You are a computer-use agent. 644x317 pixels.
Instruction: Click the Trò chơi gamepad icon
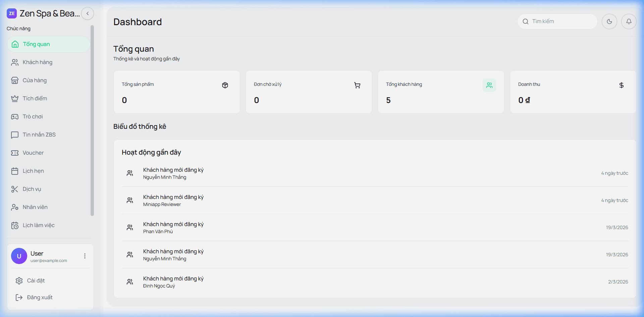(x=15, y=117)
